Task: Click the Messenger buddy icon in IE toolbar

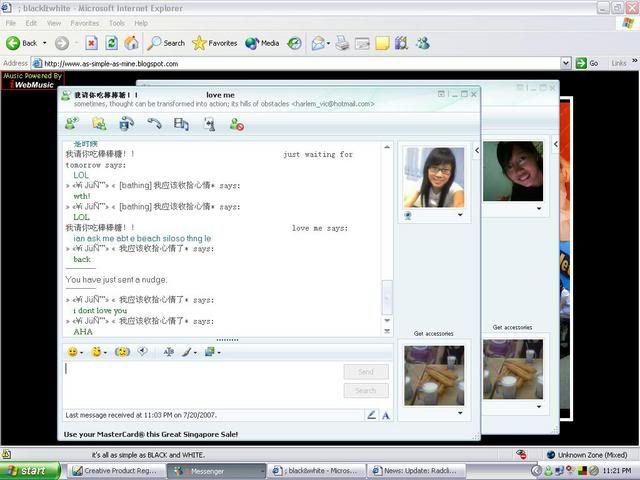Action: 423,43
